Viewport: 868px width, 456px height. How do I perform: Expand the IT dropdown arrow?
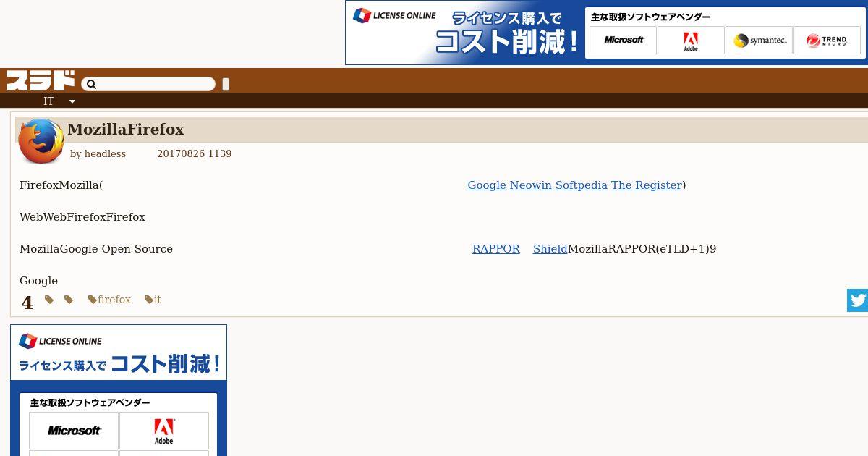click(72, 101)
